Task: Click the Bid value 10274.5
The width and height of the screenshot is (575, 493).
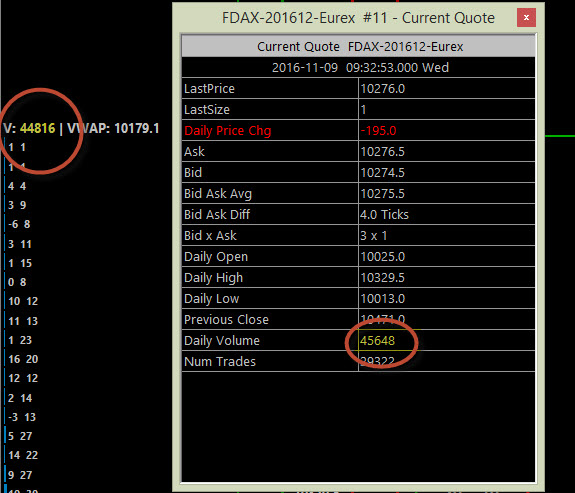Action: tap(382, 173)
